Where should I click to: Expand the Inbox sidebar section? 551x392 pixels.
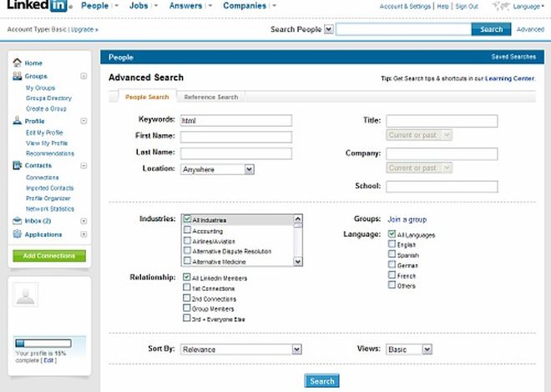[x=83, y=221]
